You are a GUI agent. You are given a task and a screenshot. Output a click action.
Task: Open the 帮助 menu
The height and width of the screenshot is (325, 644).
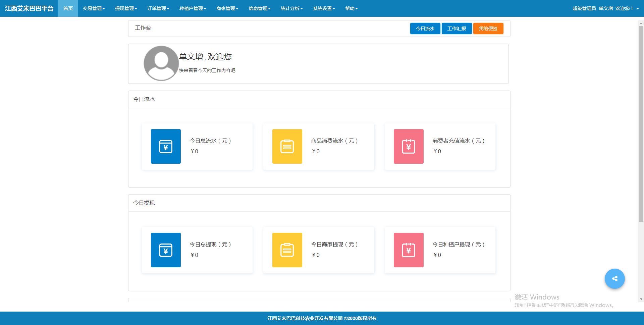351,8
